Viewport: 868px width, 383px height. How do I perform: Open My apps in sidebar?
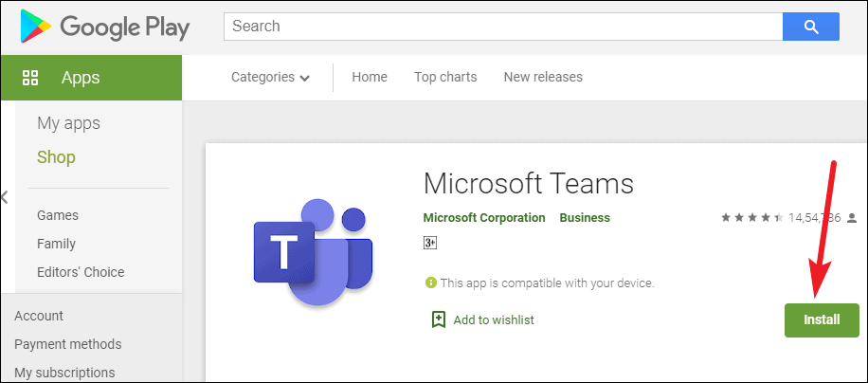pyautogui.click(x=68, y=123)
